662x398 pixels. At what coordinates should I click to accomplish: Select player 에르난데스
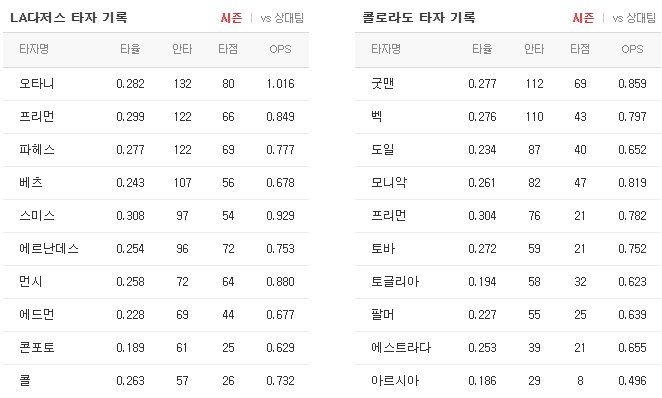49,249
